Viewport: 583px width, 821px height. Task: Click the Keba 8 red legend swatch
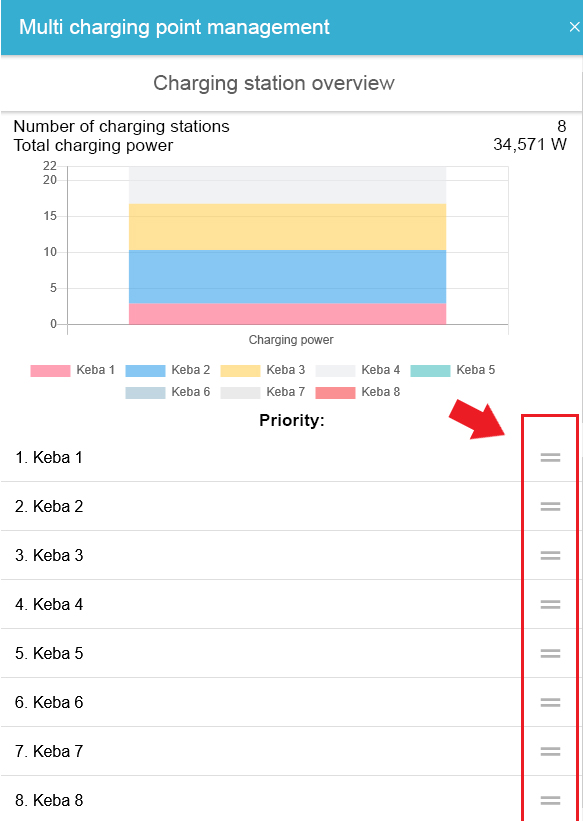click(335, 393)
